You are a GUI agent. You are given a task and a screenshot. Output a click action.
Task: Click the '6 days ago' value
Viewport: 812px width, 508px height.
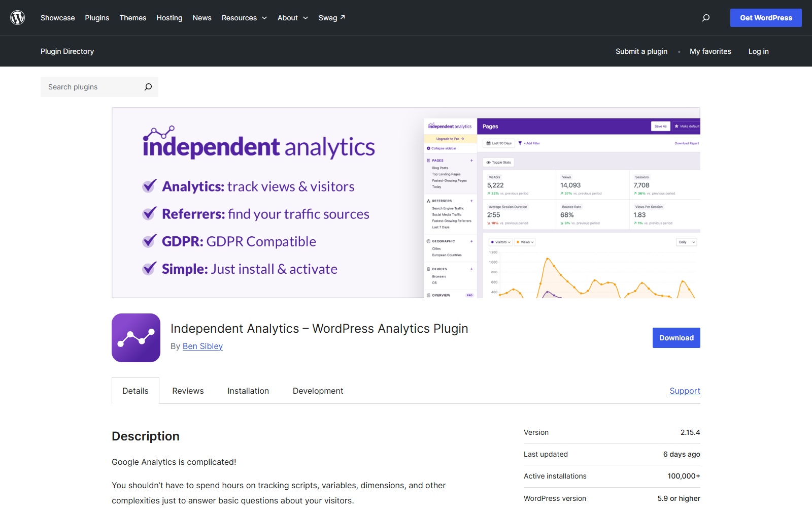[682, 454]
